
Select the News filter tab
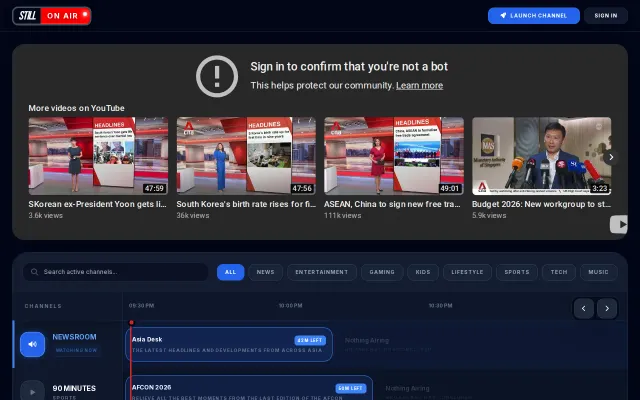point(265,272)
